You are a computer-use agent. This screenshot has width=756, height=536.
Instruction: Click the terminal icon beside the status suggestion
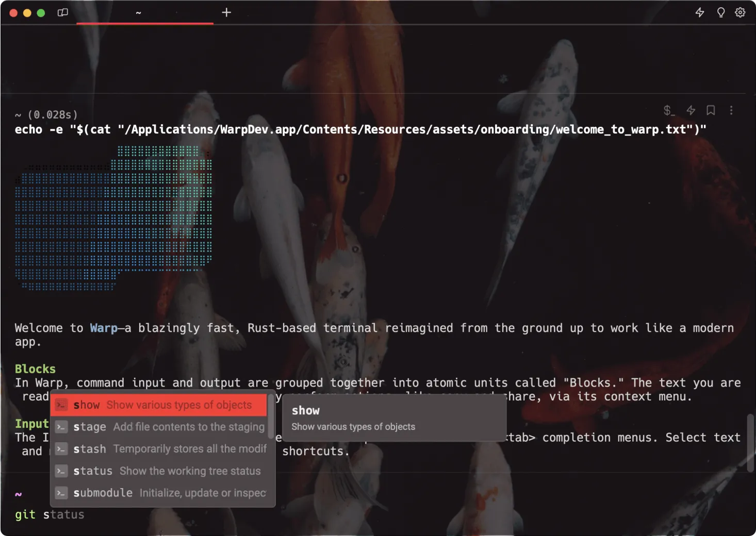(61, 471)
